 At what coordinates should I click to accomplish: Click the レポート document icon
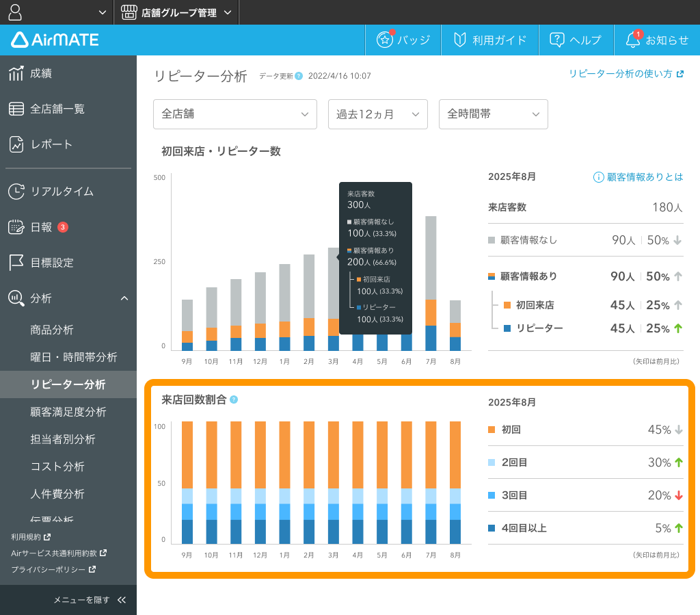point(16,144)
